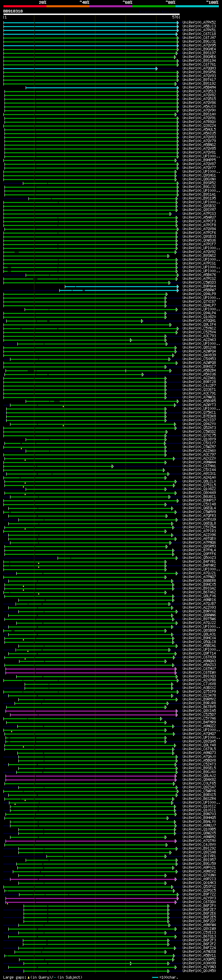Select the UniRef100_C6TDD0 entry
The width and height of the screenshot is (222, 980).
pyautogui.click(x=199, y=902)
